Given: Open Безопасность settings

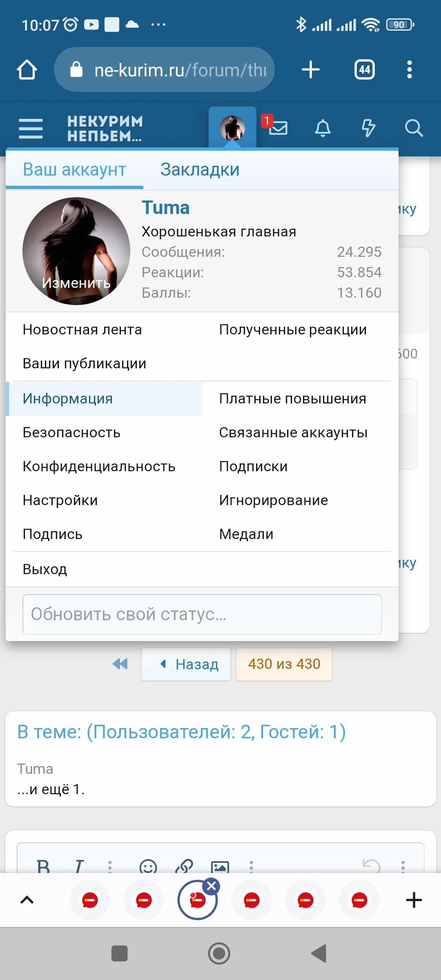Looking at the screenshot, I should (x=71, y=432).
